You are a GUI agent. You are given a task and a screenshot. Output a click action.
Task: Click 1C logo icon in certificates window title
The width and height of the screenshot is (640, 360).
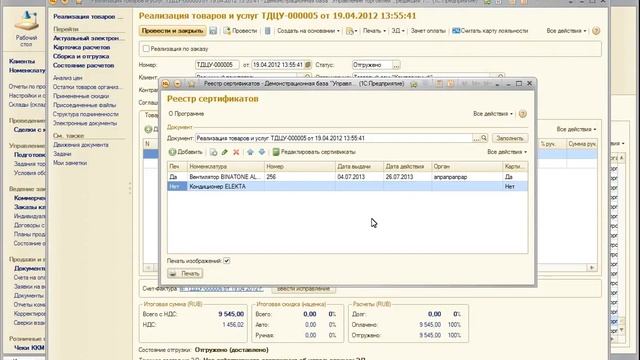coord(165,84)
